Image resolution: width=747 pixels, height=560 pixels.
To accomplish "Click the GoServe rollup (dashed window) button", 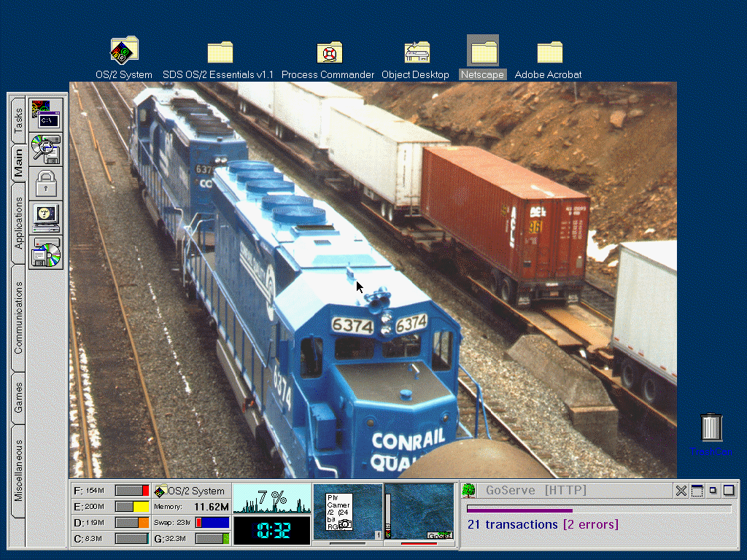I will [697, 491].
